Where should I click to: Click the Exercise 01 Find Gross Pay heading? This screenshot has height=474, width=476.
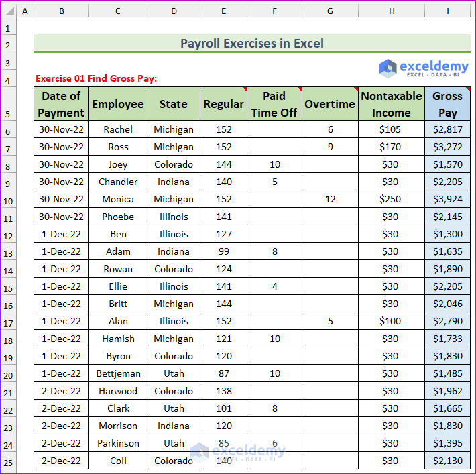pyautogui.click(x=97, y=78)
